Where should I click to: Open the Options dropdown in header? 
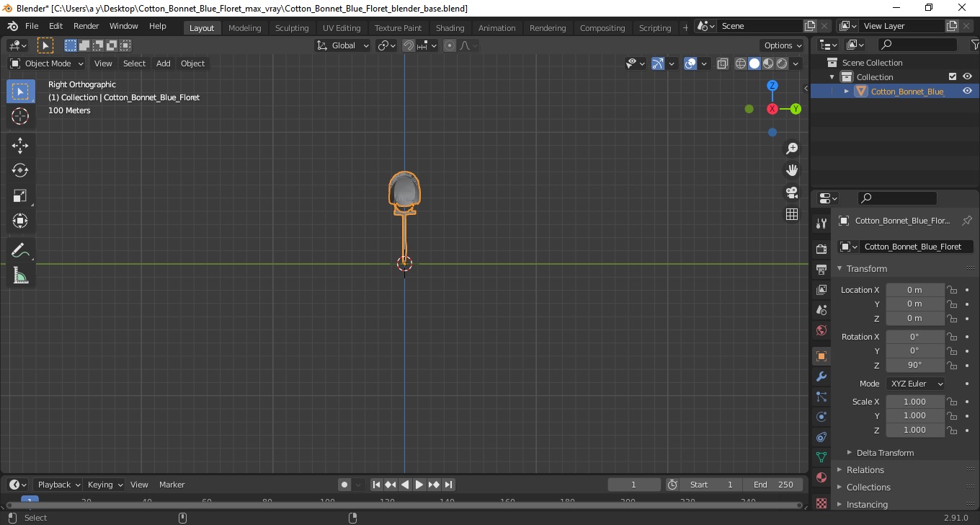click(x=783, y=45)
